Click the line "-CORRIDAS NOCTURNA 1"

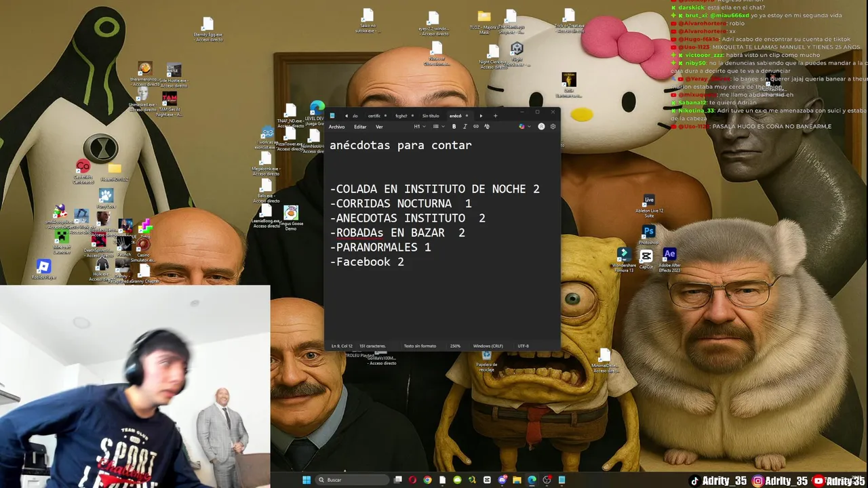tap(401, 203)
